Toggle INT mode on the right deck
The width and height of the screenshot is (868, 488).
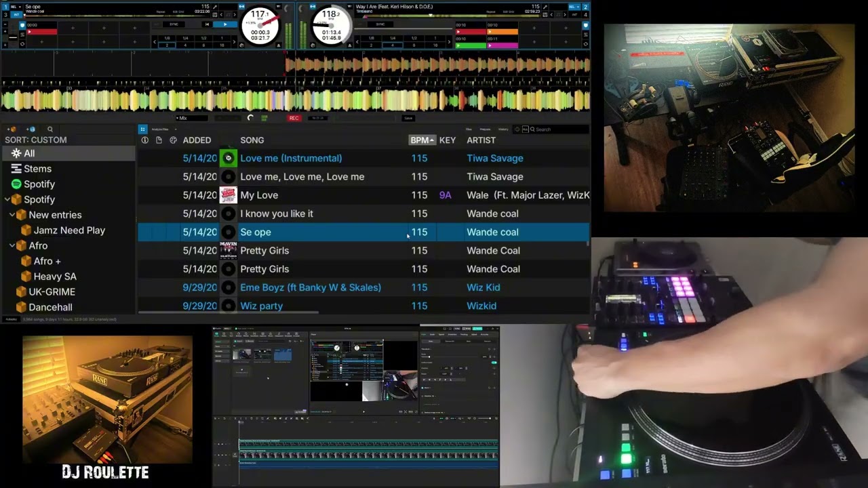[576, 14]
